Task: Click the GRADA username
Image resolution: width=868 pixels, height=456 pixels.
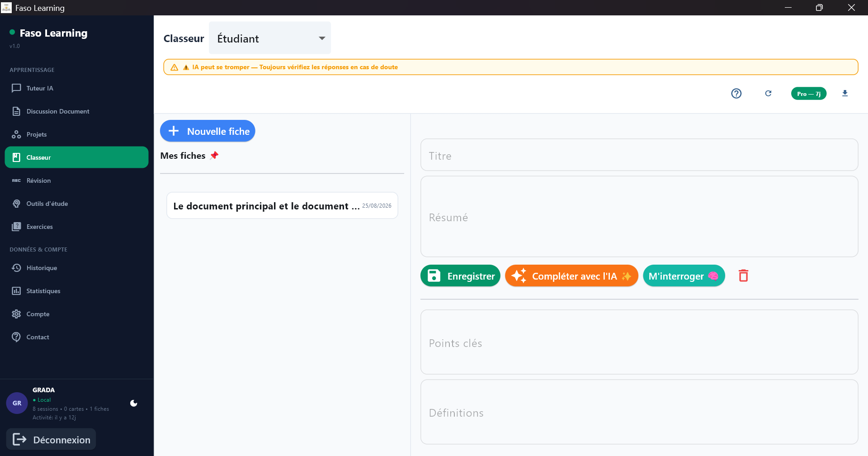Action: pyautogui.click(x=43, y=390)
